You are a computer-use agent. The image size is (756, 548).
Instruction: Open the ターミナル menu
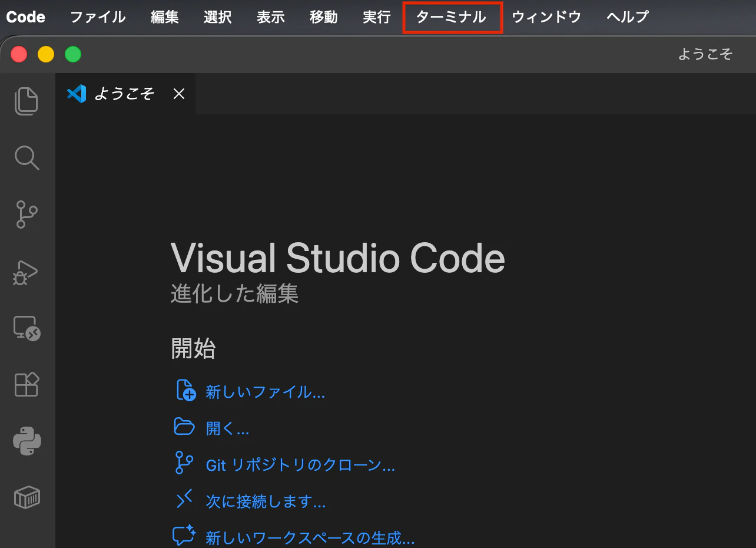pyautogui.click(x=452, y=17)
